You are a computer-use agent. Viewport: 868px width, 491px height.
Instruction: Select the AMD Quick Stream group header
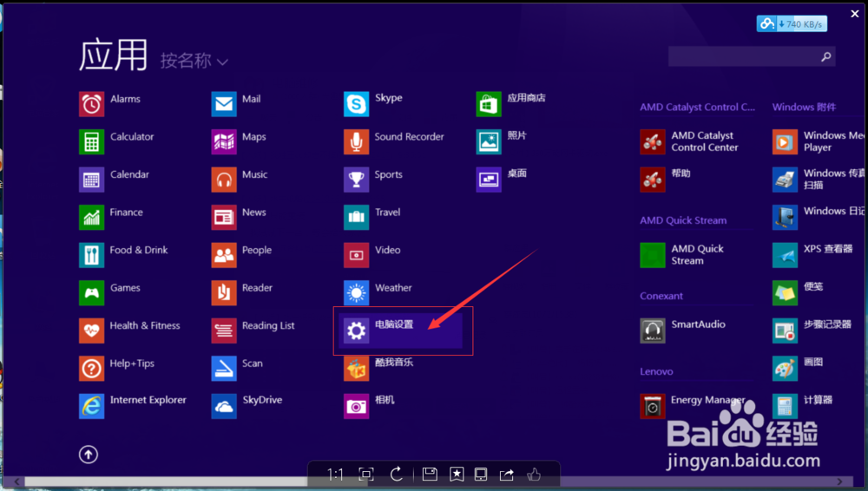(683, 220)
